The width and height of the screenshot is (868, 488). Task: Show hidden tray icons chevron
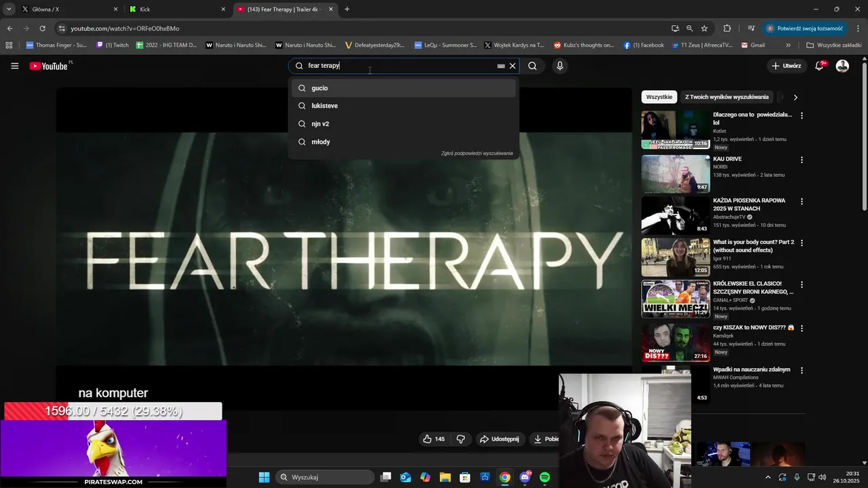(x=768, y=477)
